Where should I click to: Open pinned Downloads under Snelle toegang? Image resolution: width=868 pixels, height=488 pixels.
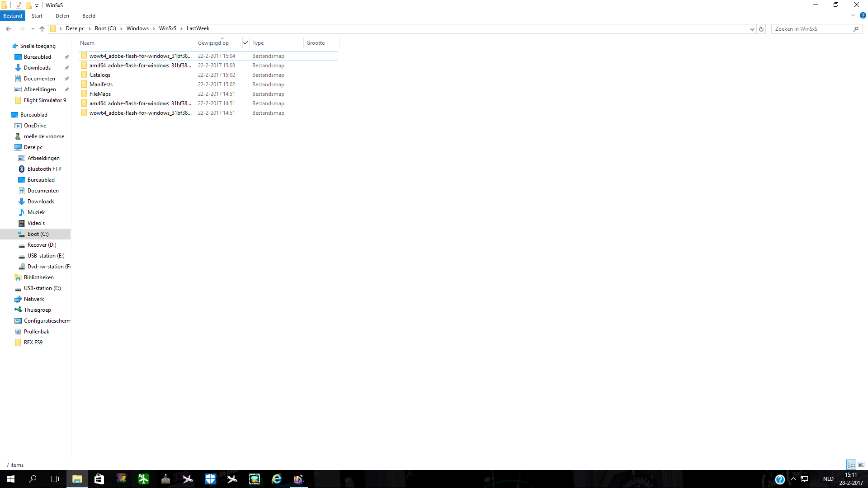(x=37, y=68)
